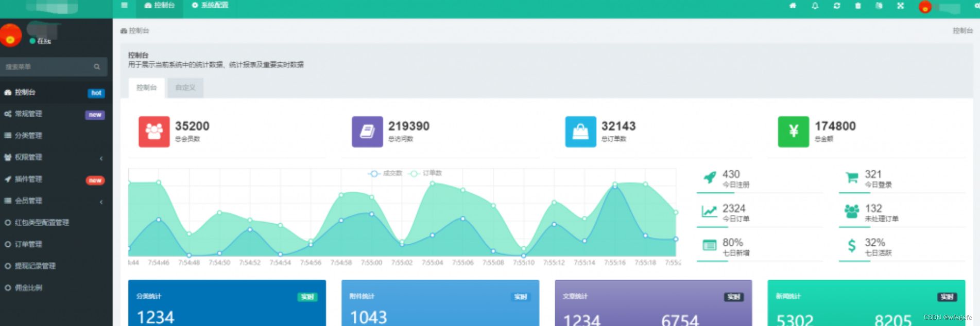Screen dimensions: 980x326
Task: Click the trash clear-cache icon
Action: tap(858, 6)
